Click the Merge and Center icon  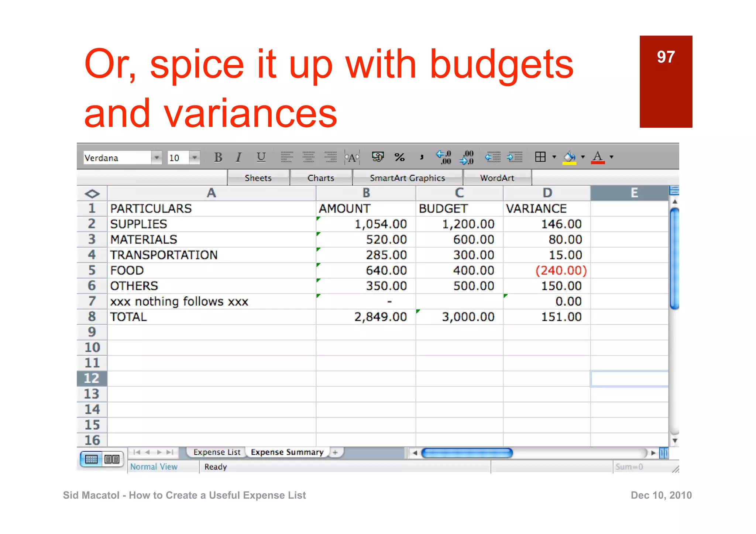(352, 158)
